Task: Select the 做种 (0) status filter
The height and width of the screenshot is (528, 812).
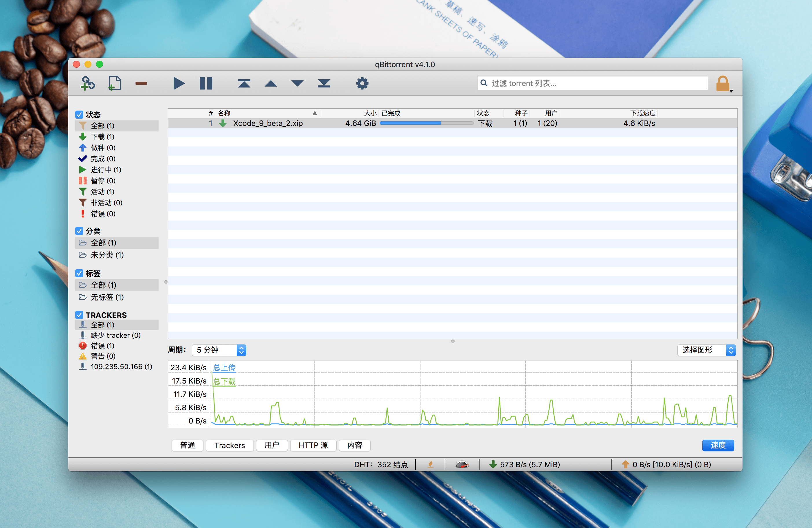Action: coord(117,147)
